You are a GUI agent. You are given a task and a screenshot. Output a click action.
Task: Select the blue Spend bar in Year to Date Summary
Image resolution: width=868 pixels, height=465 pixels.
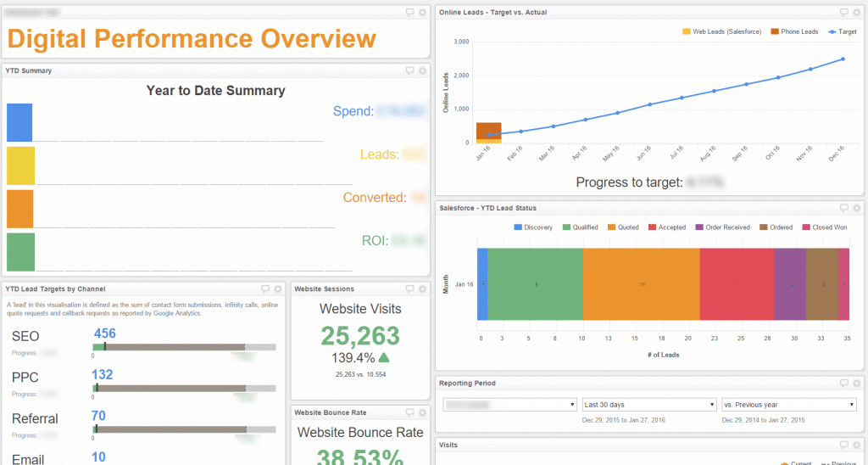[19, 122]
